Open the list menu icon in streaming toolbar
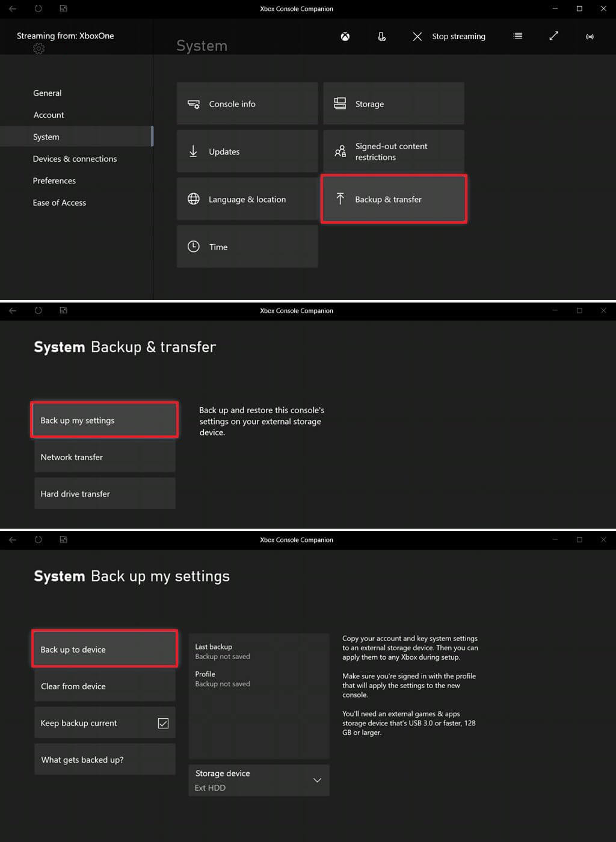Screen dimensions: 616x842 click(517, 36)
